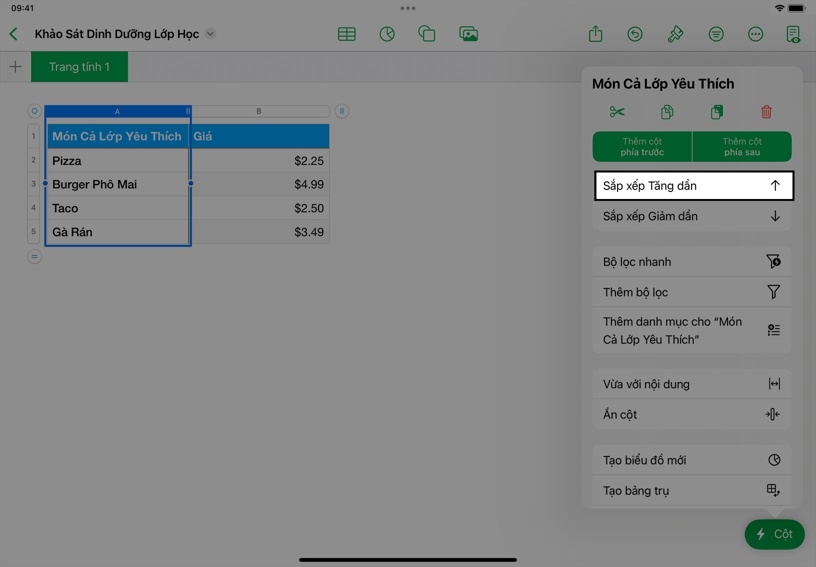The height and width of the screenshot is (567, 816).
Task: Expand the document title dropdown chevron
Action: click(210, 34)
